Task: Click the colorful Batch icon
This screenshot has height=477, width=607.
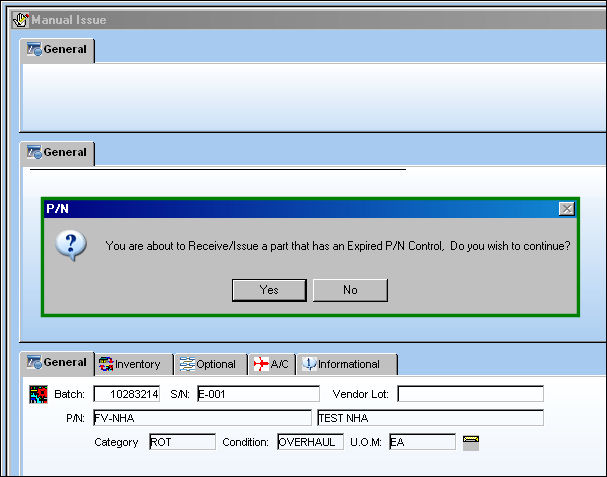Action: click(38, 394)
